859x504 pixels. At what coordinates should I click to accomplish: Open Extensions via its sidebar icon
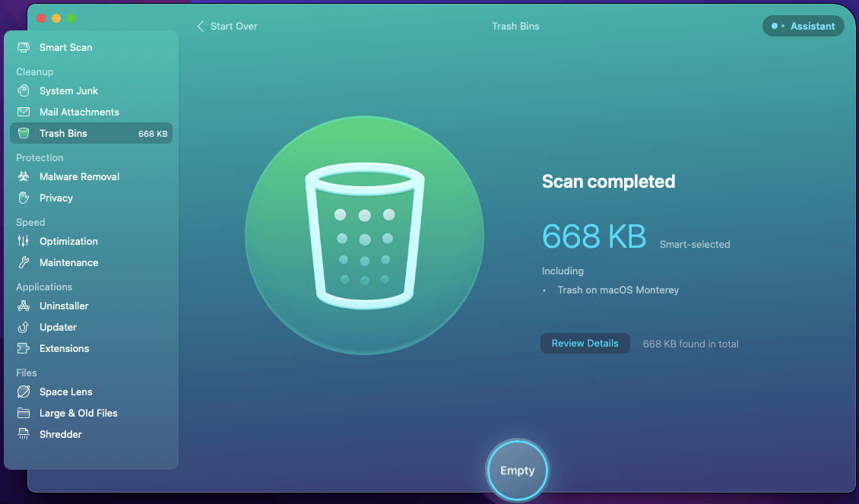(x=24, y=348)
